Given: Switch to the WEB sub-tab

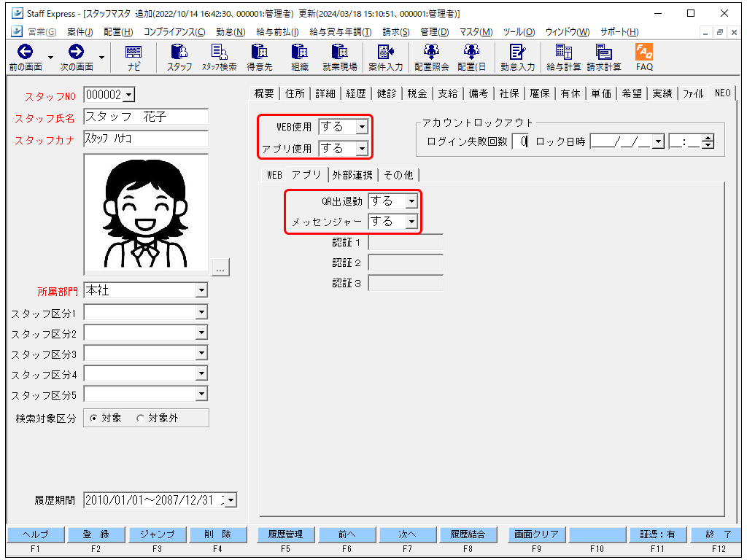Looking at the screenshot, I should 274,175.
